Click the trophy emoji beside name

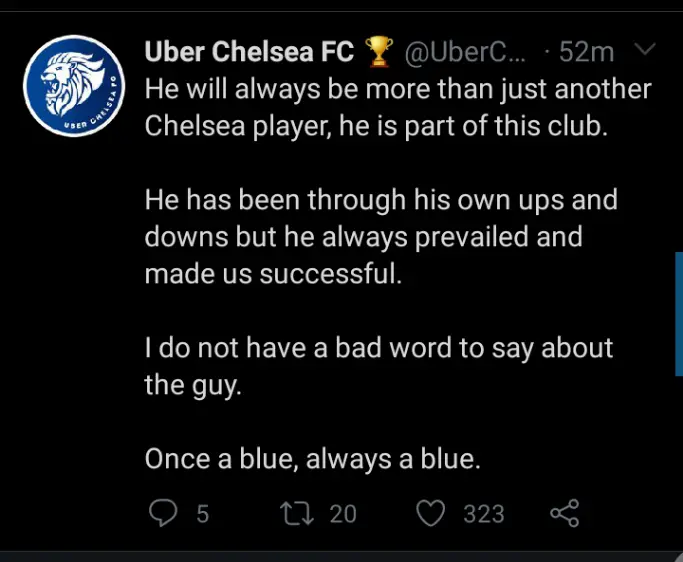[379, 51]
